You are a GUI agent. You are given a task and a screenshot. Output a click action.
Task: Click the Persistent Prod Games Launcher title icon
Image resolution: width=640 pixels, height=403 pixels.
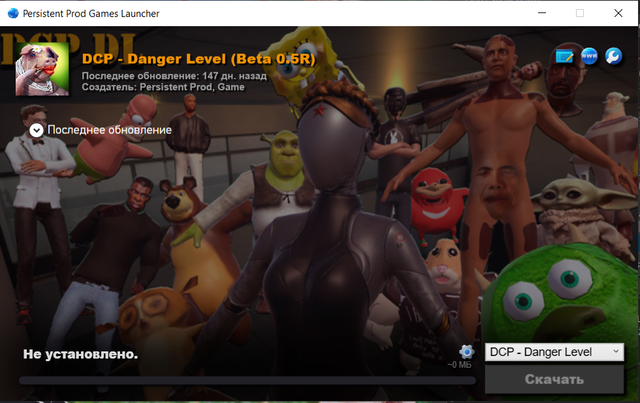13,13
